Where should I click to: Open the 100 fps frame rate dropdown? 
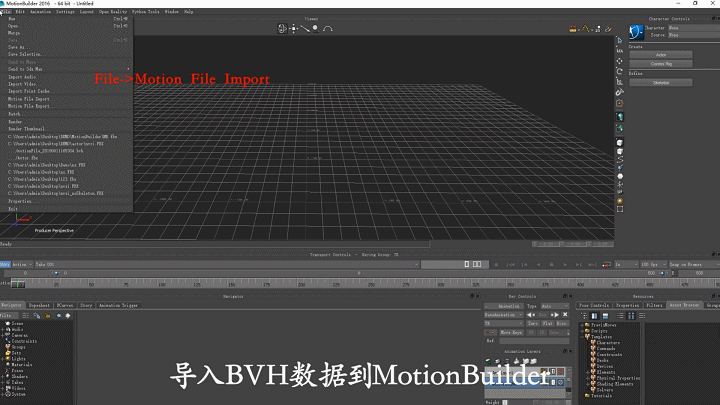tap(653, 264)
